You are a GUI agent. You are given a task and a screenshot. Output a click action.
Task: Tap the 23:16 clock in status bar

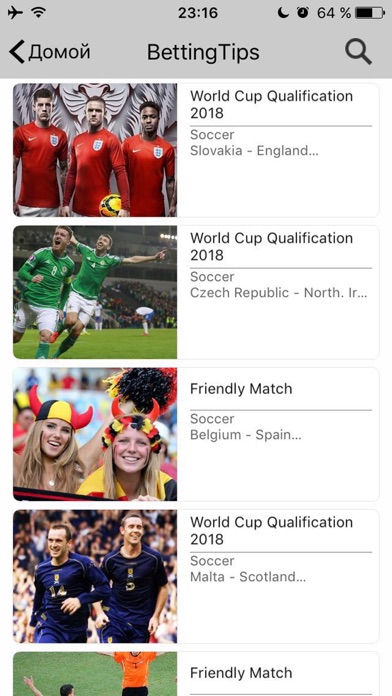coord(198,13)
